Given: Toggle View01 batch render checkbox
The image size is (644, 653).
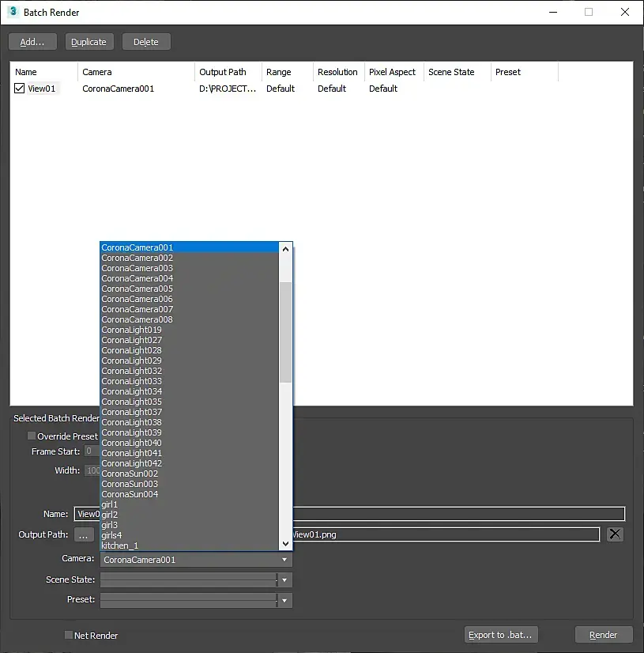Looking at the screenshot, I should pos(19,89).
